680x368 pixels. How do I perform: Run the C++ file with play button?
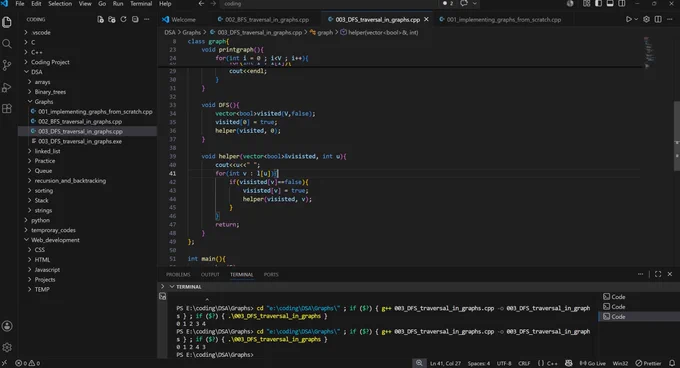point(628,20)
